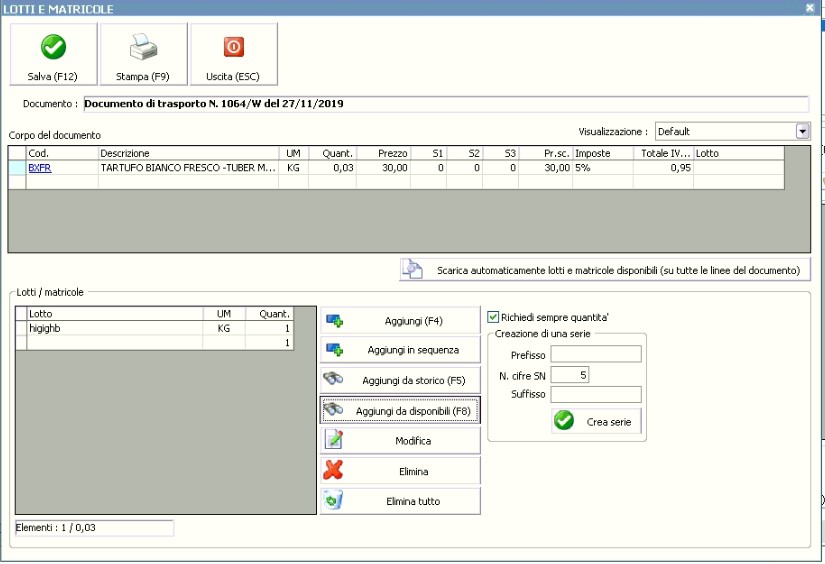825x564 pixels.
Task: Click the empty Lotto cell for BXFR
Action: [739, 168]
